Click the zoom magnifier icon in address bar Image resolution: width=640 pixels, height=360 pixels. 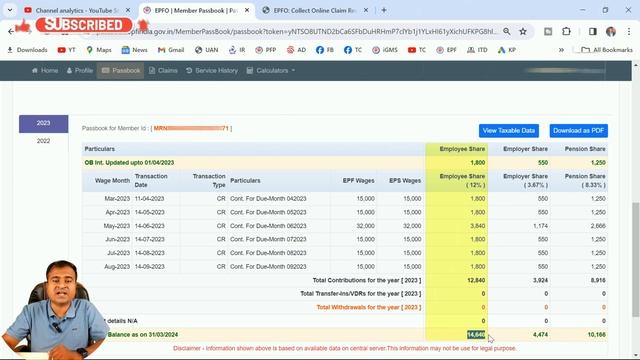tap(507, 31)
